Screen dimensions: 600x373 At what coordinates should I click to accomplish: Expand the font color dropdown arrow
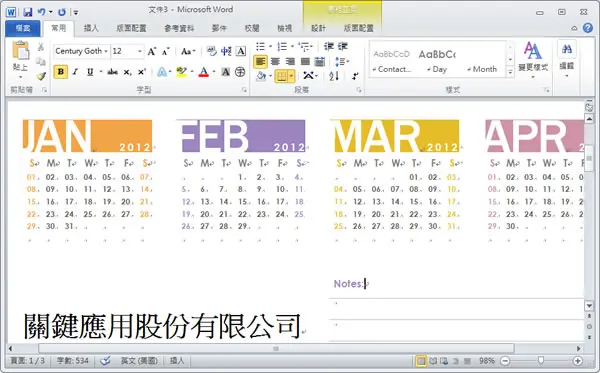pos(214,72)
